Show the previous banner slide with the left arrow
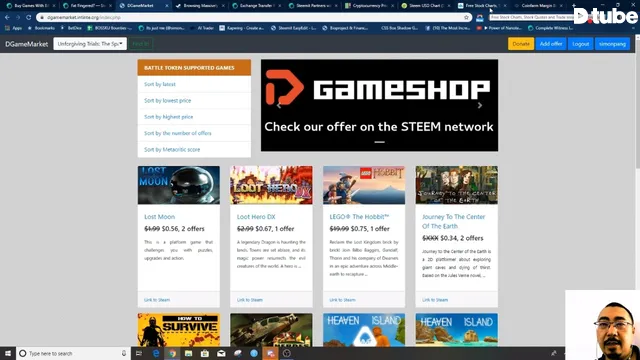 point(279,105)
